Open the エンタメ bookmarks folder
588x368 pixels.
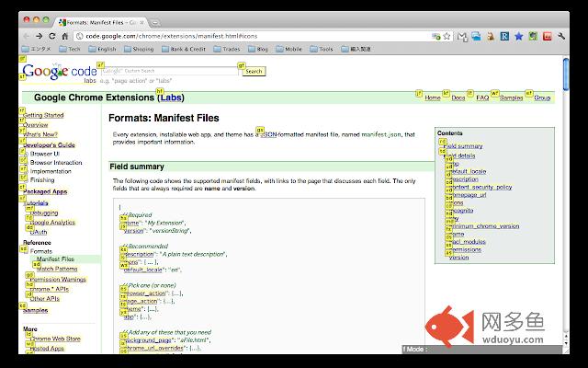click(x=36, y=49)
